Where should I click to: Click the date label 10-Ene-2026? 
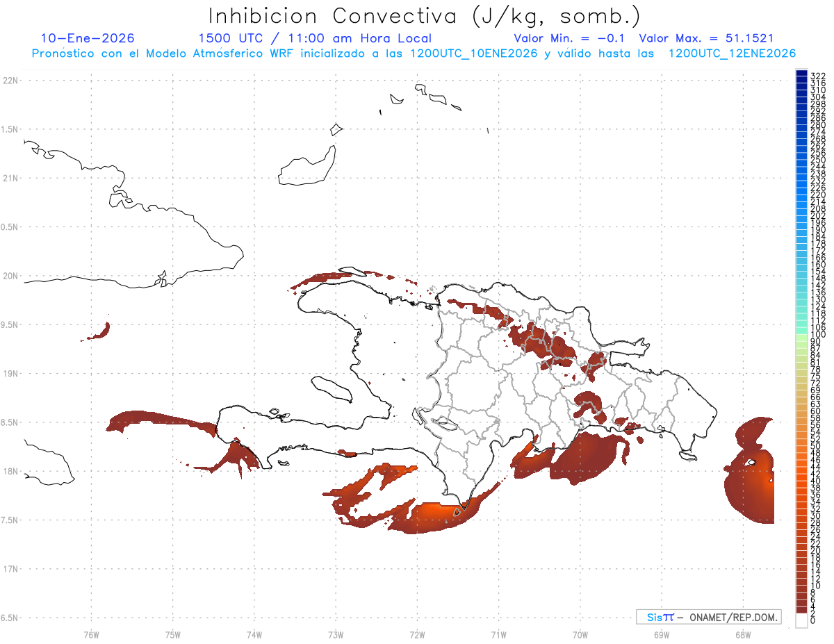[87, 38]
